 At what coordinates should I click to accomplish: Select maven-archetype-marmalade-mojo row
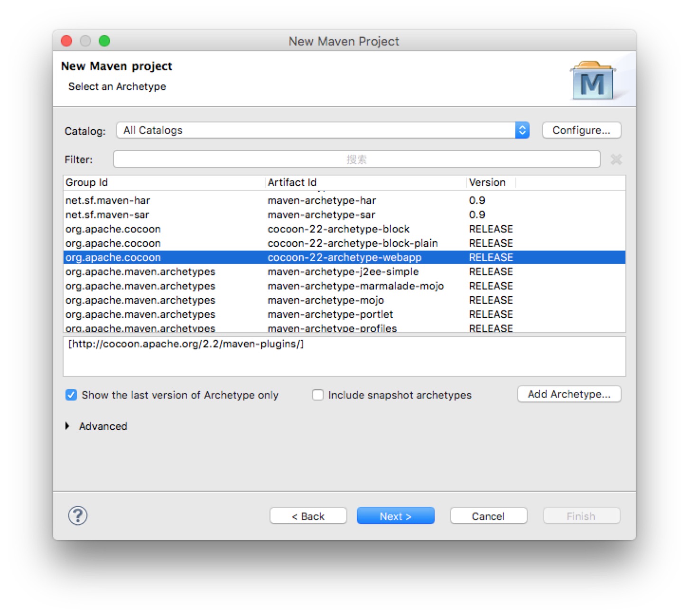point(344,286)
